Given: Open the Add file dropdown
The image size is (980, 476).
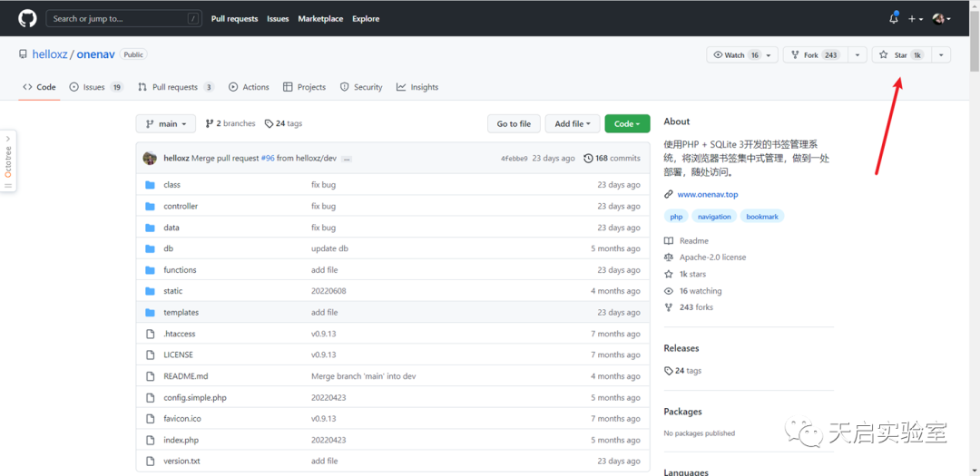Looking at the screenshot, I should (x=573, y=123).
